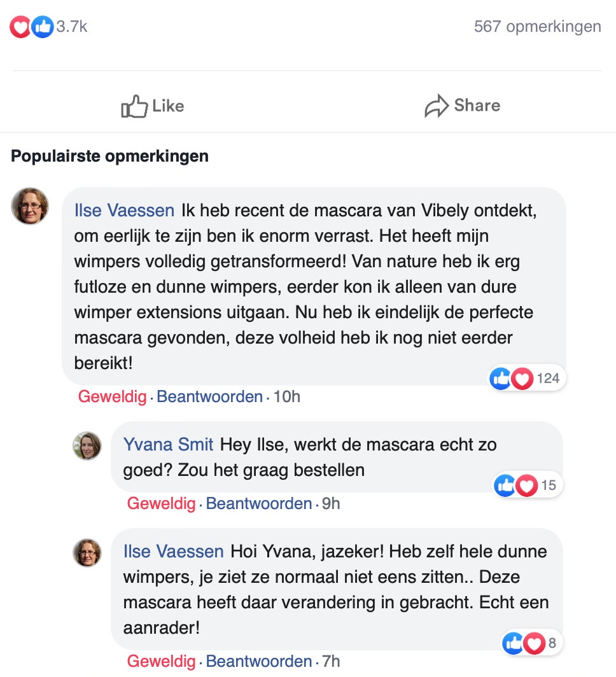
Task: Reply to Yvana Smit's comment via Beantwoorden
Action: [258, 503]
